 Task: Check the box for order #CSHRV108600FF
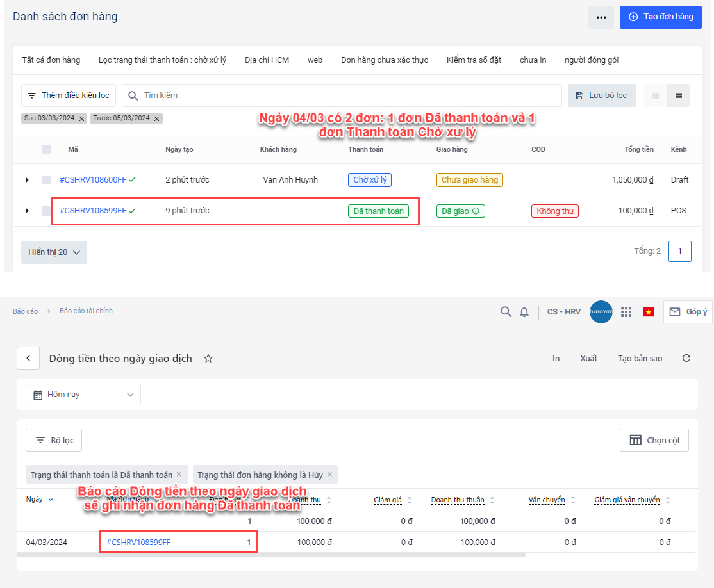tap(46, 180)
